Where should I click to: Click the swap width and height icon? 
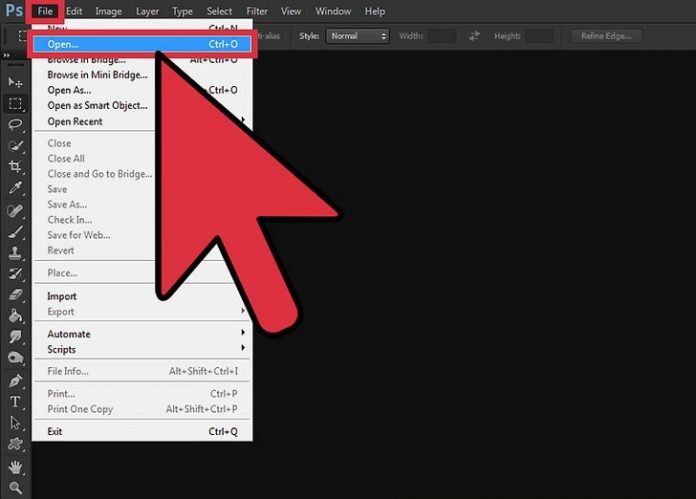click(474, 36)
